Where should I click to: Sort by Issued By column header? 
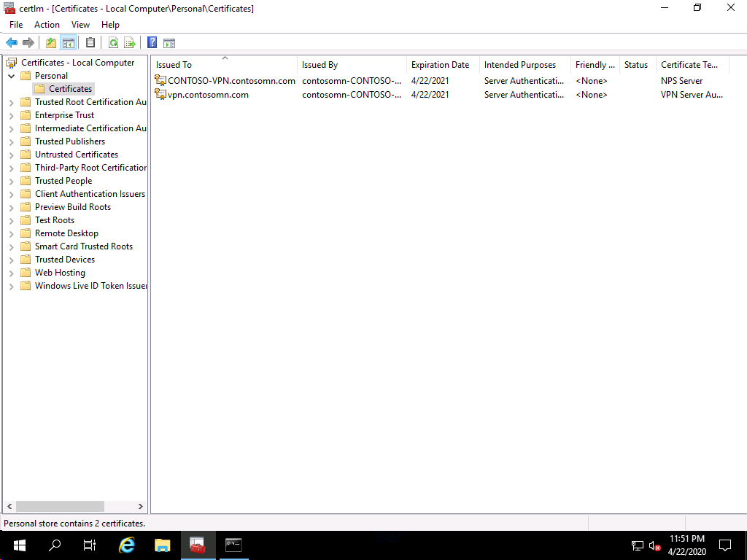pyautogui.click(x=320, y=65)
